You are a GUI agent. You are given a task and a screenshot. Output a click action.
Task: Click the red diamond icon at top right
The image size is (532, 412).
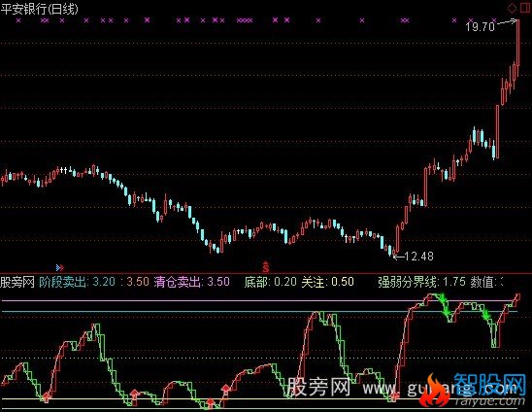click(x=512, y=8)
